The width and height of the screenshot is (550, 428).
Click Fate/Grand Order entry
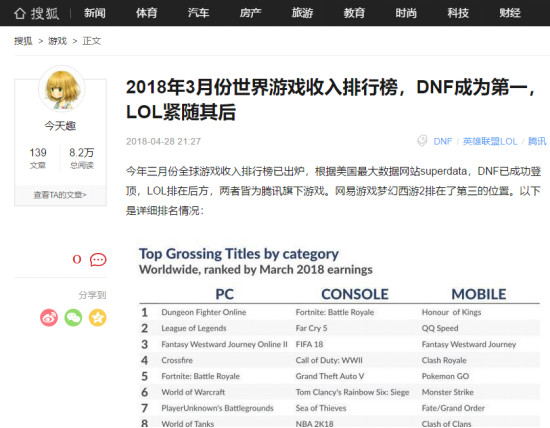pos(453,408)
